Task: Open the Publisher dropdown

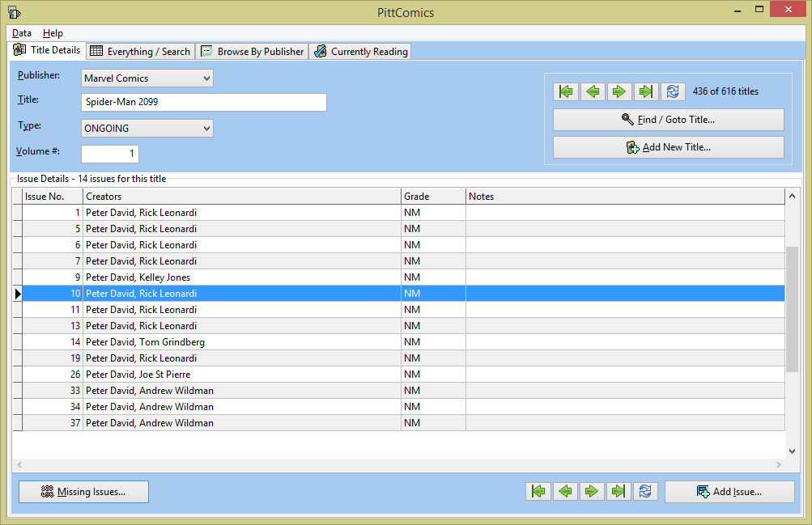Action: [147, 78]
